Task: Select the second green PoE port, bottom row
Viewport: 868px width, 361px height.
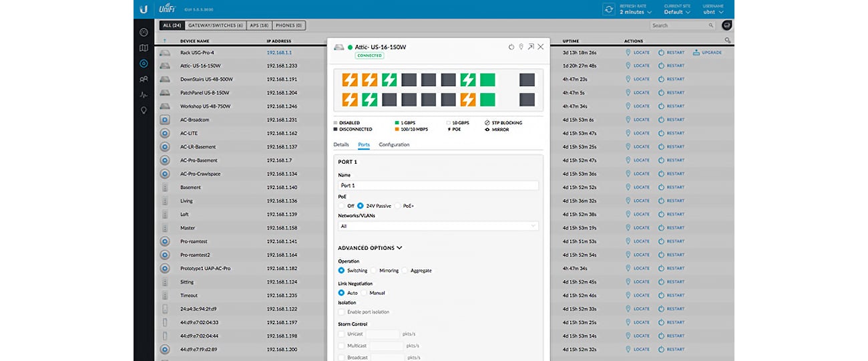Action: (x=370, y=100)
